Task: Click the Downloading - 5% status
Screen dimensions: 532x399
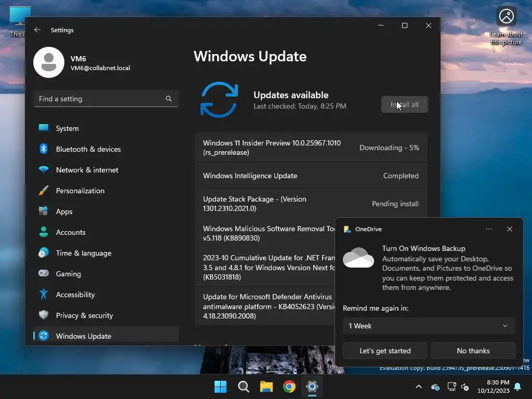Action: point(389,148)
